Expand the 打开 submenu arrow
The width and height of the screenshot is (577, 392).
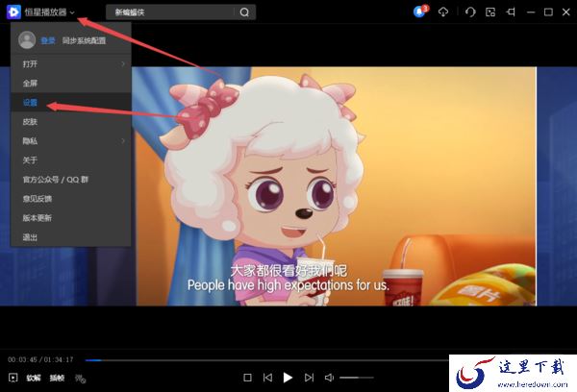[123, 64]
